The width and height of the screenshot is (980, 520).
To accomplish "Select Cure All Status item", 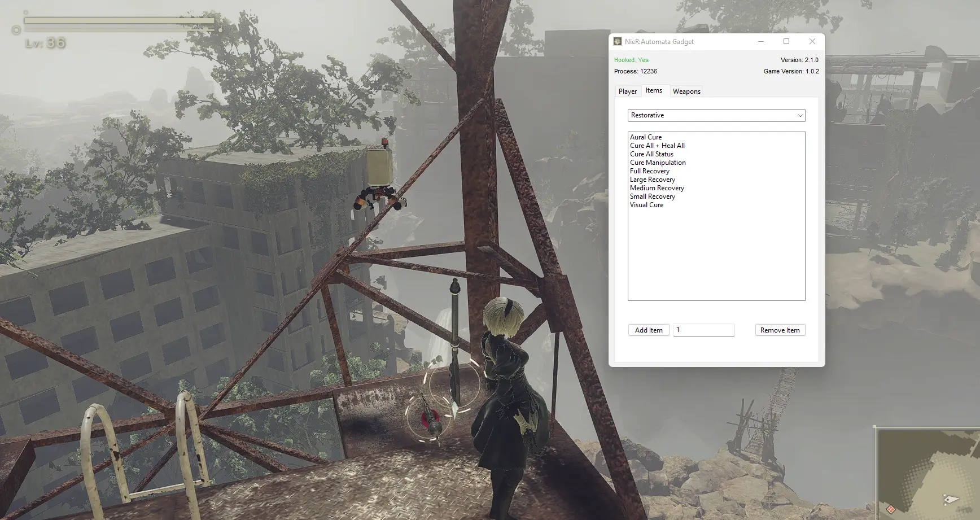I will 651,154.
